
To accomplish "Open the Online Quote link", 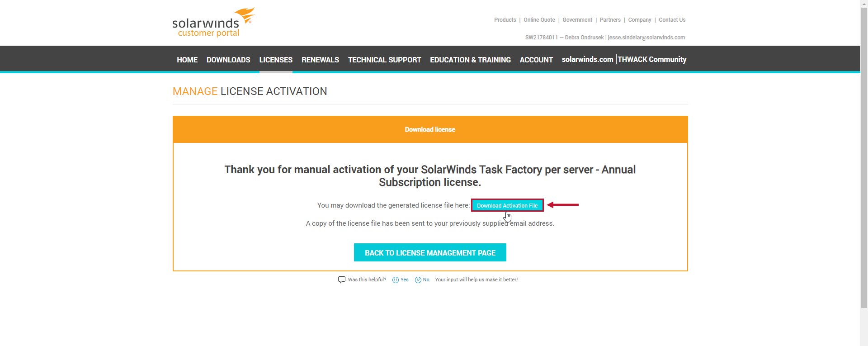I will (x=539, y=20).
